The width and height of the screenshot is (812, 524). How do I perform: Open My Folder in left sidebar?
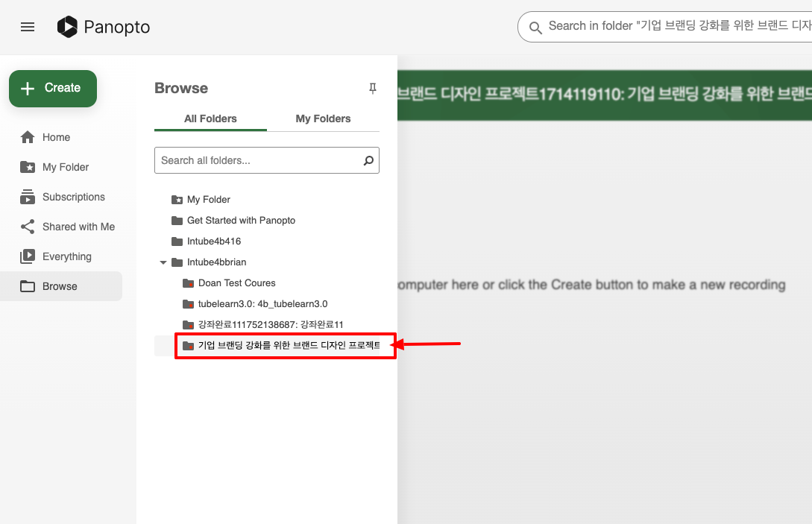coord(61,167)
